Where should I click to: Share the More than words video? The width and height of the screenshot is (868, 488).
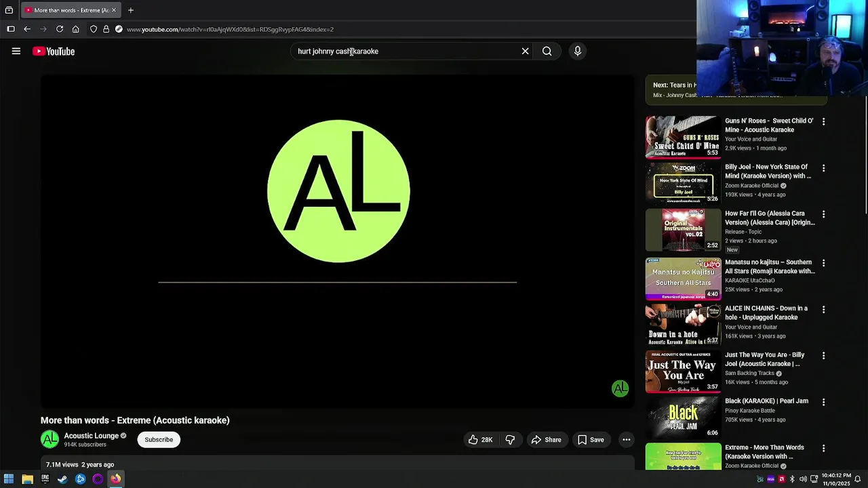coord(546,440)
